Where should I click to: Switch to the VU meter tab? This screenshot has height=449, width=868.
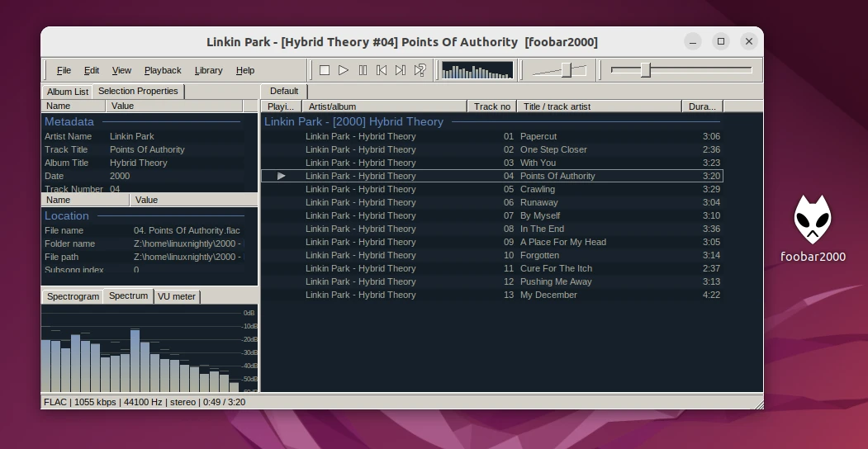[177, 296]
